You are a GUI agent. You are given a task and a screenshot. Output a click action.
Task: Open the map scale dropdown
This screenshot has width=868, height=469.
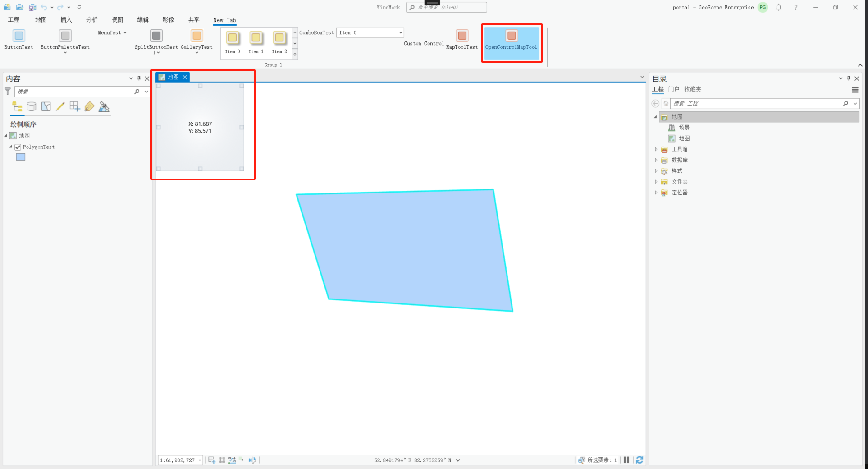[200, 460]
